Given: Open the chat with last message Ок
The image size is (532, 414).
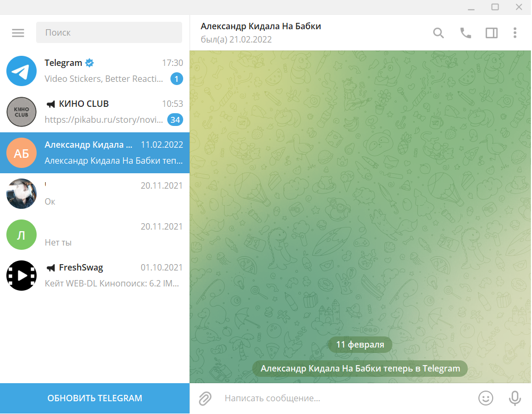Looking at the screenshot, I should (95, 193).
